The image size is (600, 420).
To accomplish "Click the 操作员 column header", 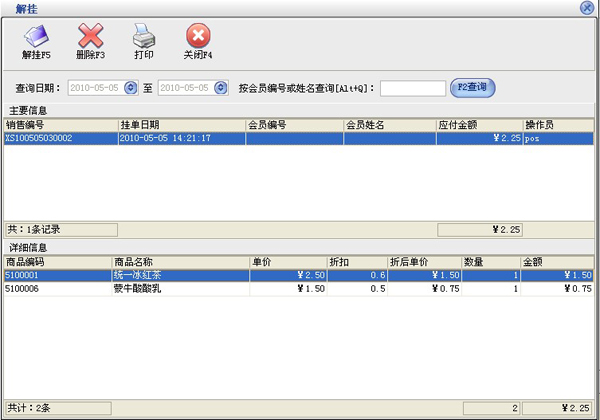I will click(557, 125).
